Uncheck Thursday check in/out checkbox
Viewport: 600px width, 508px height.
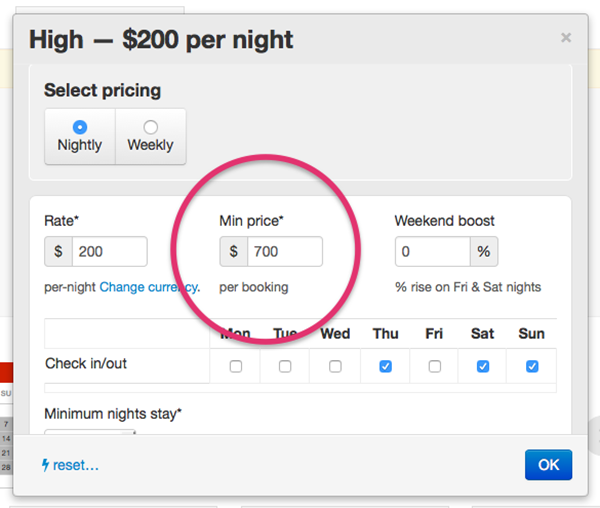coord(386,366)
